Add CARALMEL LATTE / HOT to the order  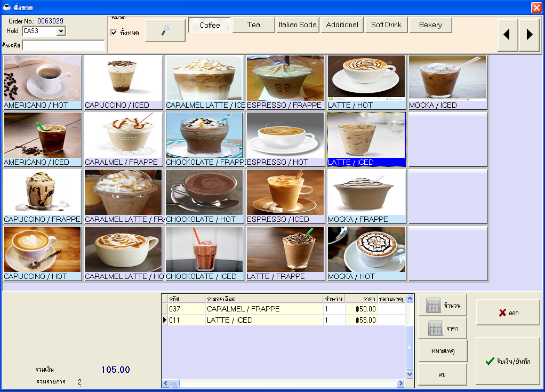point(123,253)
